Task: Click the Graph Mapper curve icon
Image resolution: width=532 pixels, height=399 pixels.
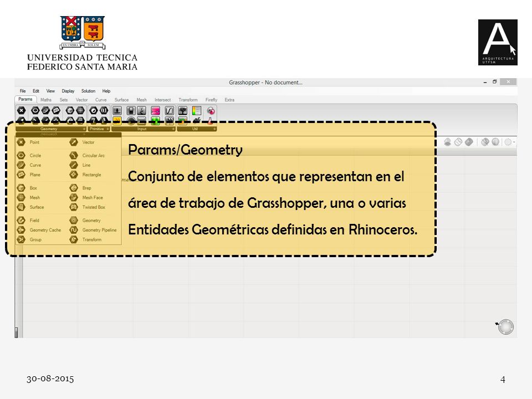Action: 170,111
